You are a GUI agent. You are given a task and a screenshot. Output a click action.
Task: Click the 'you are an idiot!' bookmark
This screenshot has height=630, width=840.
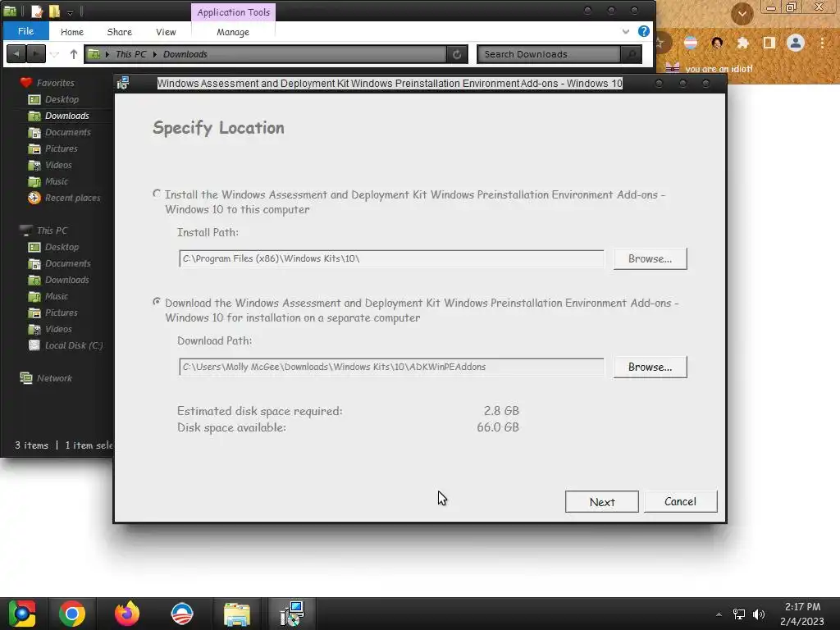pyautogui.click(x=709, y=69)
